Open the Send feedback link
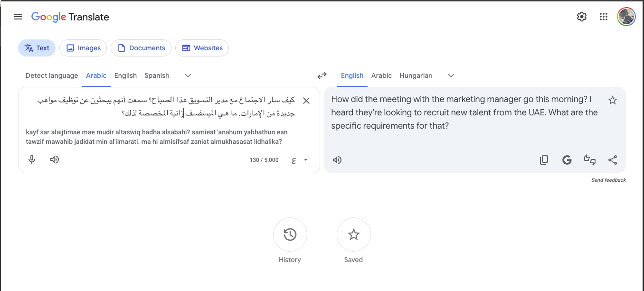Screen dimensions: 644x291 tap(609, 180)
